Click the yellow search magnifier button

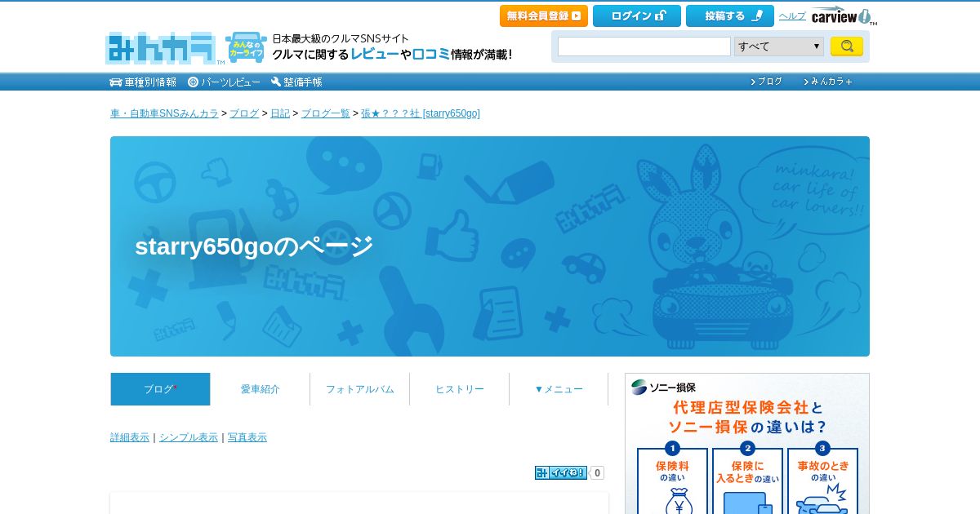tap(847, 47)
